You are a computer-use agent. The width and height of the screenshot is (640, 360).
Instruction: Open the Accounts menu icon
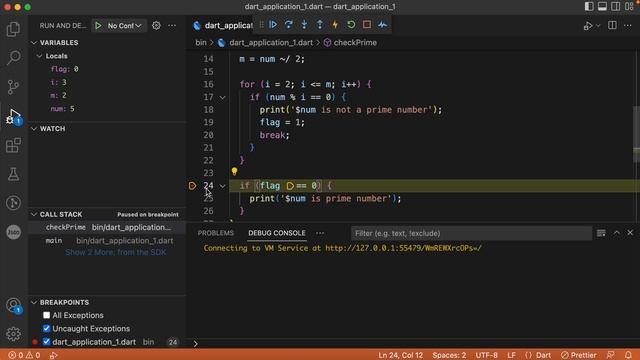click(x=13, y=305)
